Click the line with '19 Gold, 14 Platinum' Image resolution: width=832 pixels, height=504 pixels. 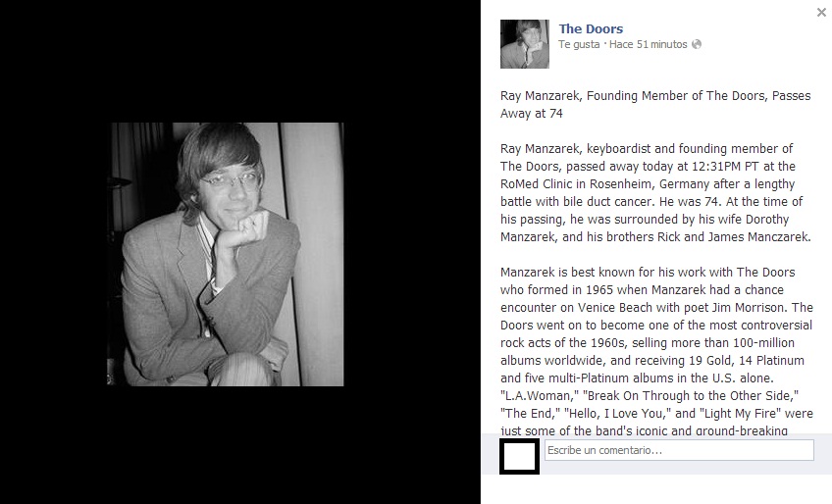[652, 361]
